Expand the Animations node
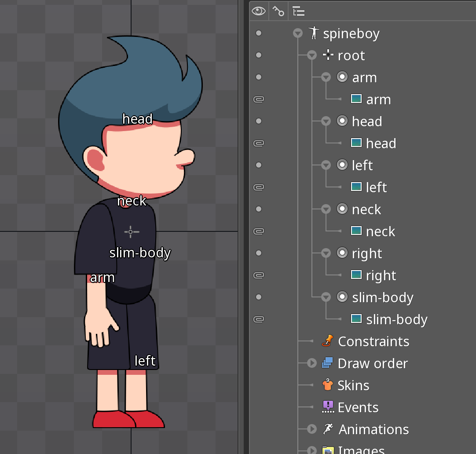This screenshot has width=476, height=454. [x=312, y=429]
